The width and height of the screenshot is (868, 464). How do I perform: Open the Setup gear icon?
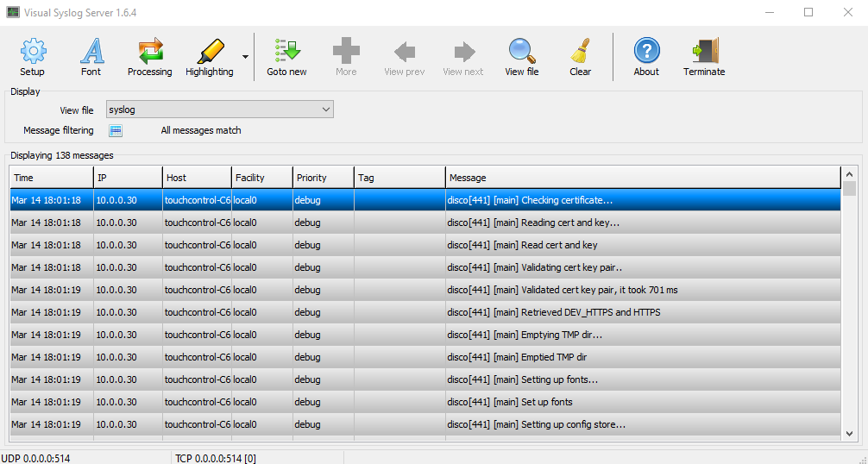[33, 52]
